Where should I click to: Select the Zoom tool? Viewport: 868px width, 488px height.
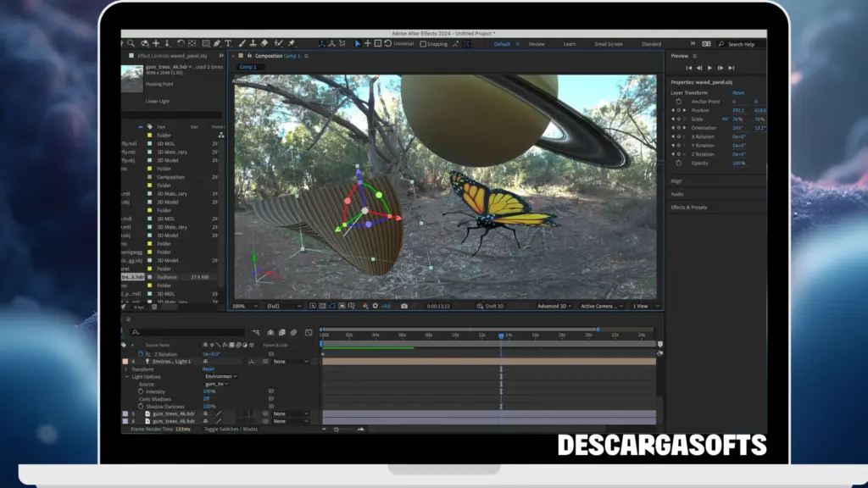131,42
